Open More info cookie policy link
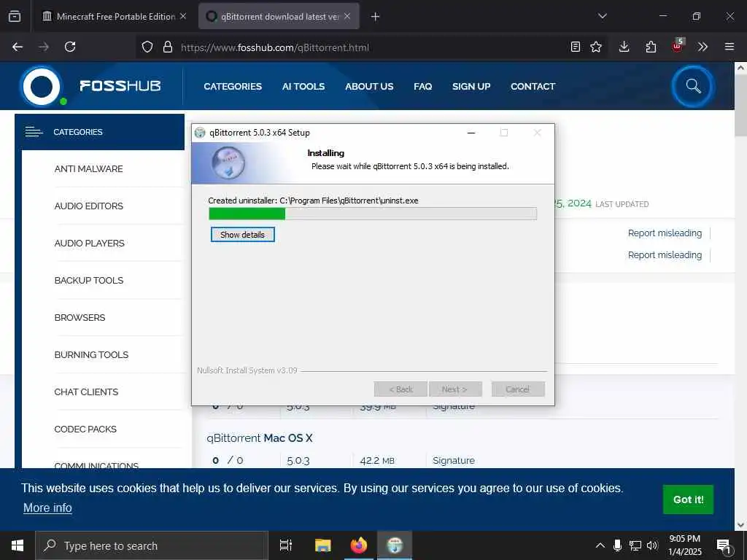747x560 pixels. click(x=47, y=508)
